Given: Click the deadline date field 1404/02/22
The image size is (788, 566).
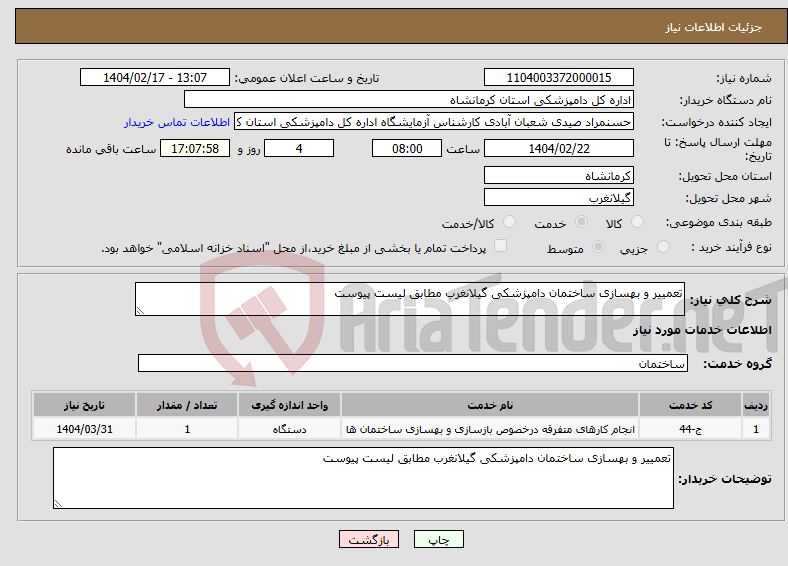Looking at the screenshot, I should pyautogui.click(x=559, y=148).
